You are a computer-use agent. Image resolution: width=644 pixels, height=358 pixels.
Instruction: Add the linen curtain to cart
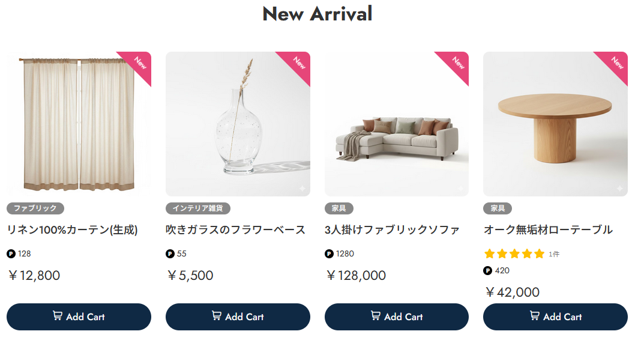pyautogui.click(x=79, y=317)
